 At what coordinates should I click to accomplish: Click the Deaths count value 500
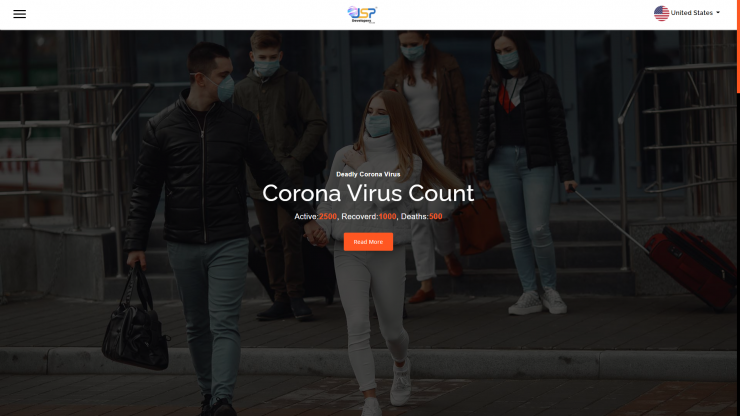tap(436, 217)
